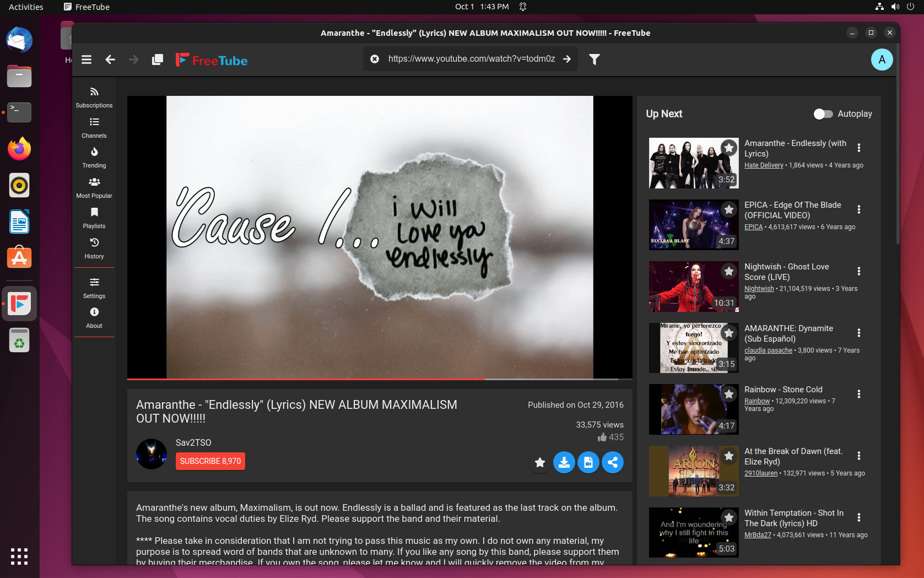924x578 pixels.
Task: Open options for Within Temptation Shot In The Dark
Action: (x=858, y=517)
